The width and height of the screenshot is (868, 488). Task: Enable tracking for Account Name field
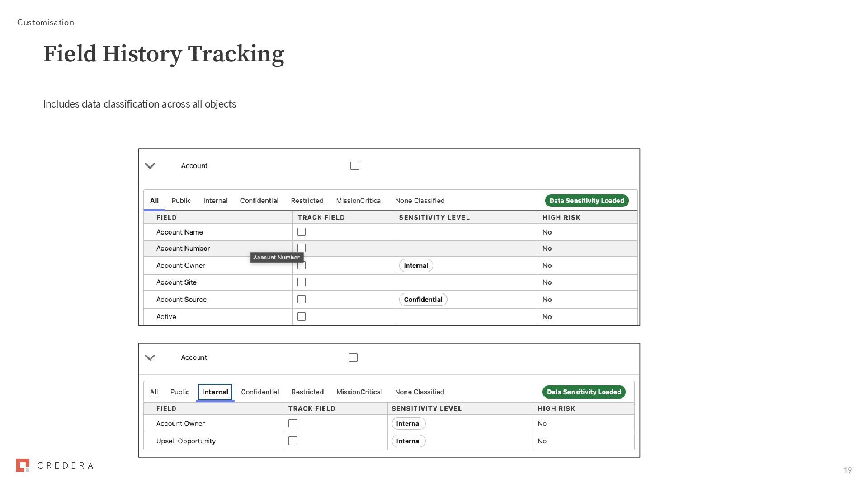[302, 232]
